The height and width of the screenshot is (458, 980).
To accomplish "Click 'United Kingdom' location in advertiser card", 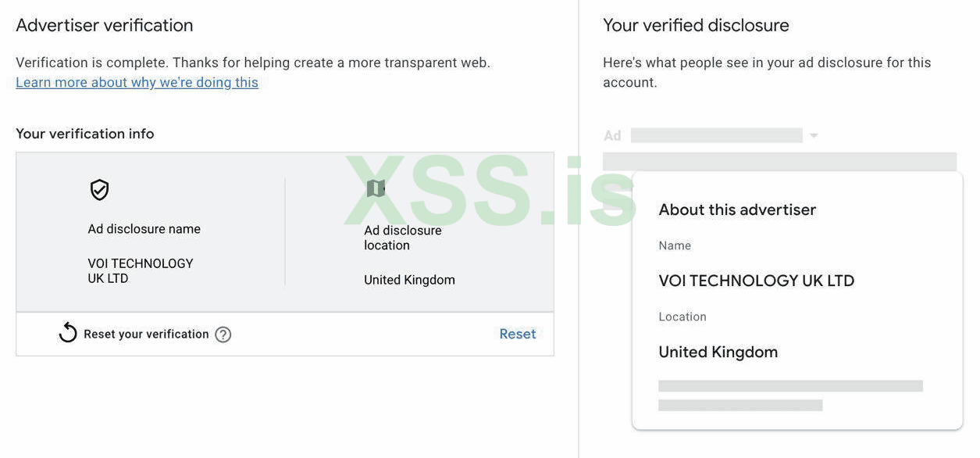I will point(718,352).
